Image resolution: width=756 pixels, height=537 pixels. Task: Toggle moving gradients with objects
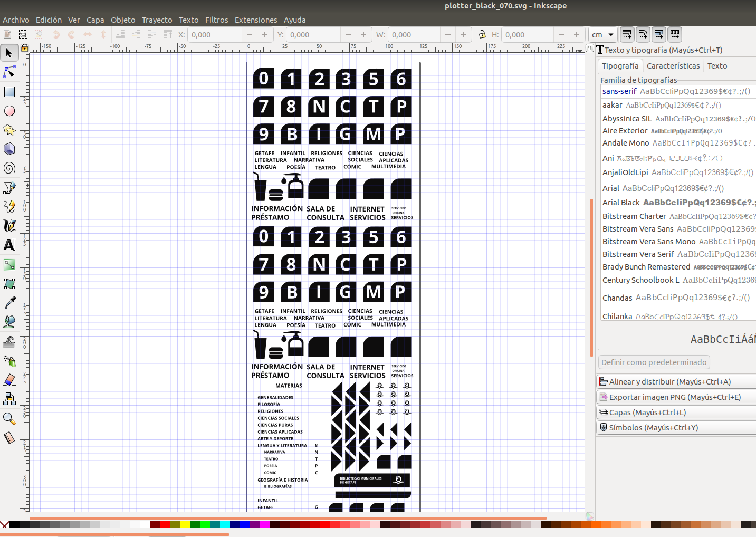(659, 34)
